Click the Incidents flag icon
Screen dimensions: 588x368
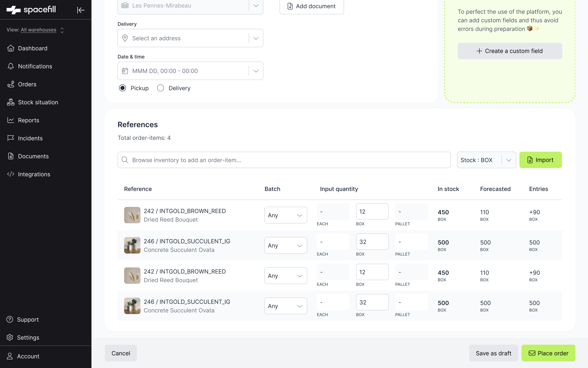11,138
